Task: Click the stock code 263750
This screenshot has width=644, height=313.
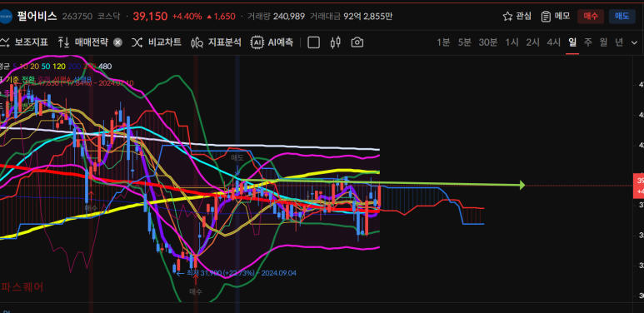Action: (x=77, y=17)
